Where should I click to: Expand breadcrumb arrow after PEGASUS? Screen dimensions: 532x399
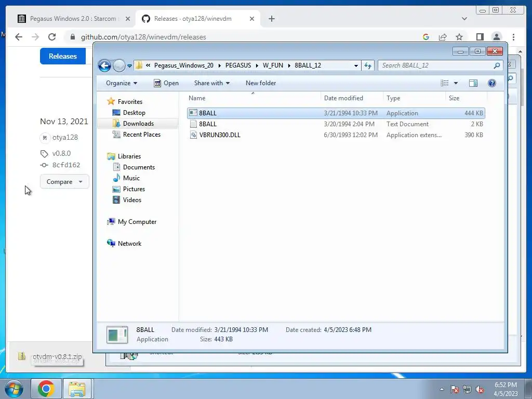257,65
